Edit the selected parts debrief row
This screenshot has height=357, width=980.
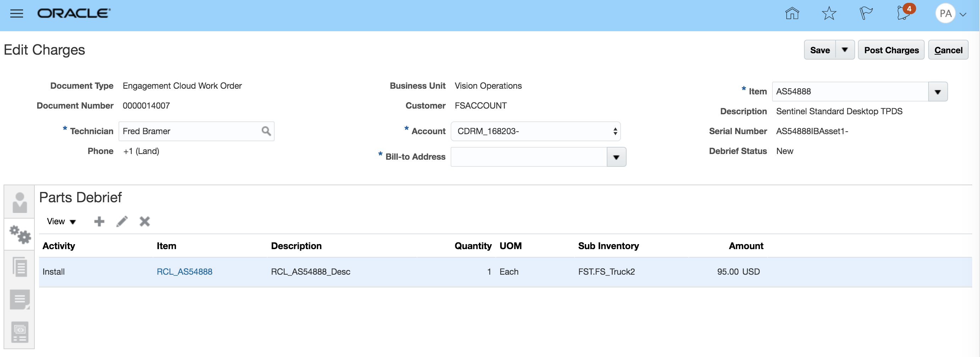pyautogui.click(x=122, y=221)
